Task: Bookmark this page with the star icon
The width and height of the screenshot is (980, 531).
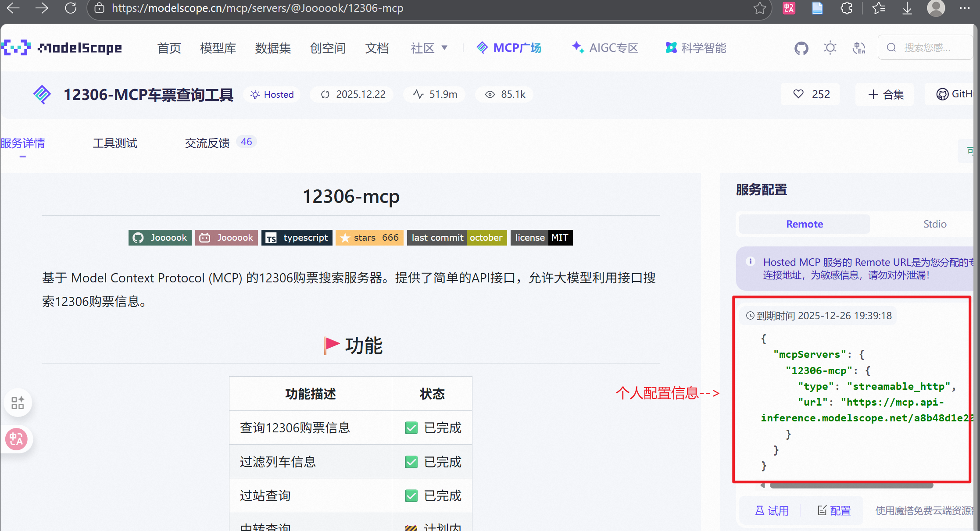Action: point(759,8)
